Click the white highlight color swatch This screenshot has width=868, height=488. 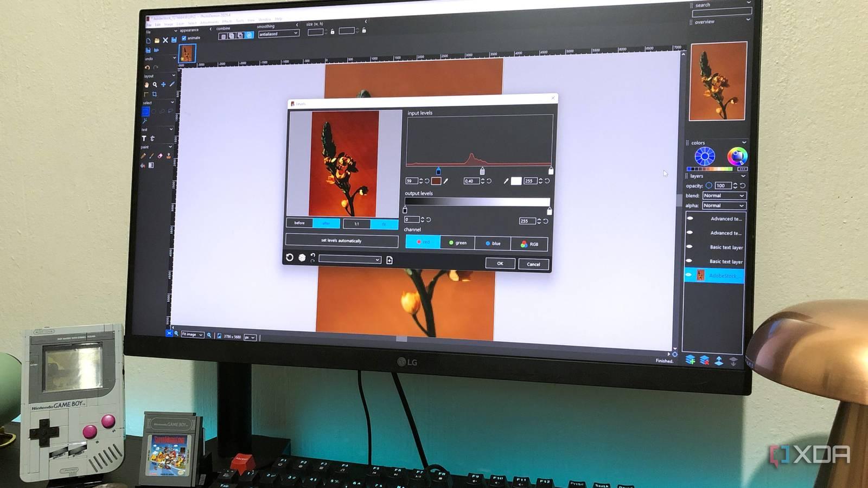pyautogui.click(x=516, y=181)
